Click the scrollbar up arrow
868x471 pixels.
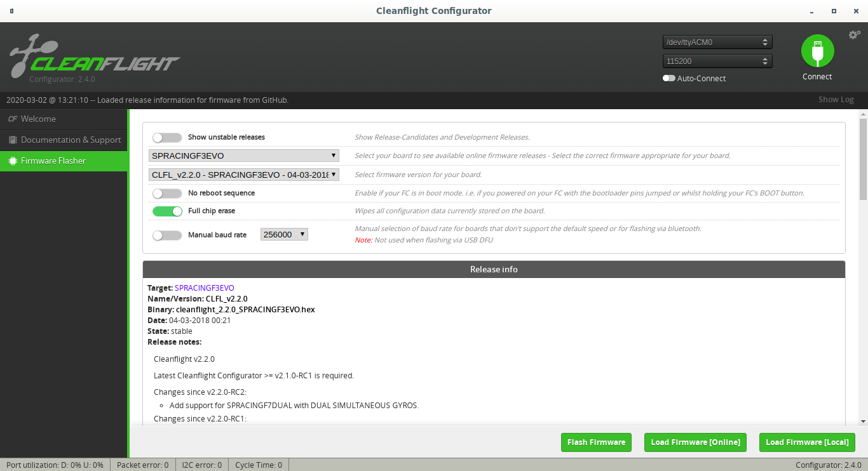pyautogui.click(x=863, y=114)
